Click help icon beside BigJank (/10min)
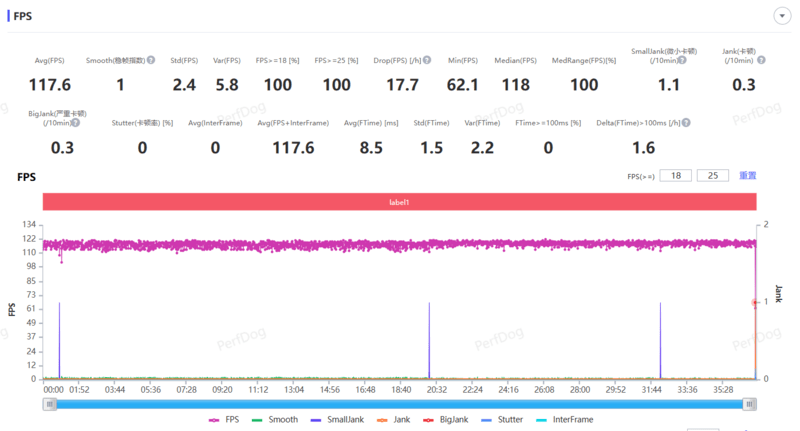Viewport: 800px width, 431px height. pyautogui.click(x=74, y=123)
